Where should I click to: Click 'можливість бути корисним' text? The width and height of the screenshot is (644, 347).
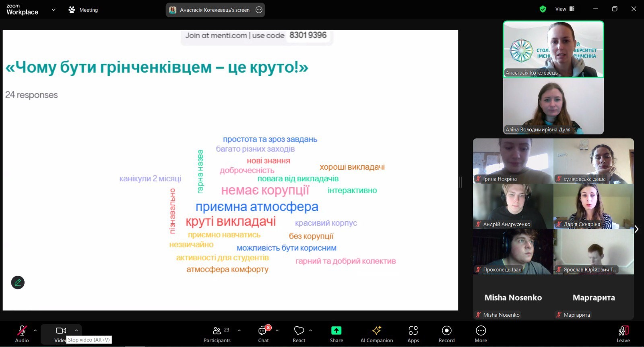287,248
